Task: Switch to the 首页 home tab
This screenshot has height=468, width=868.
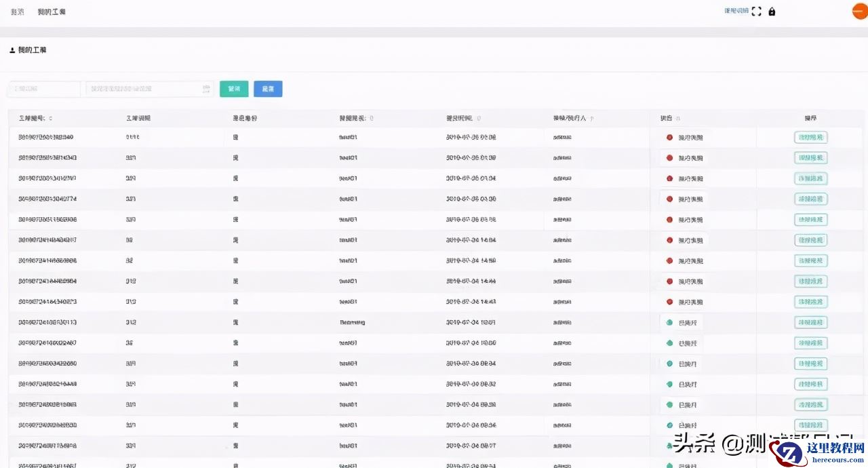Action: tap(16, 11)
